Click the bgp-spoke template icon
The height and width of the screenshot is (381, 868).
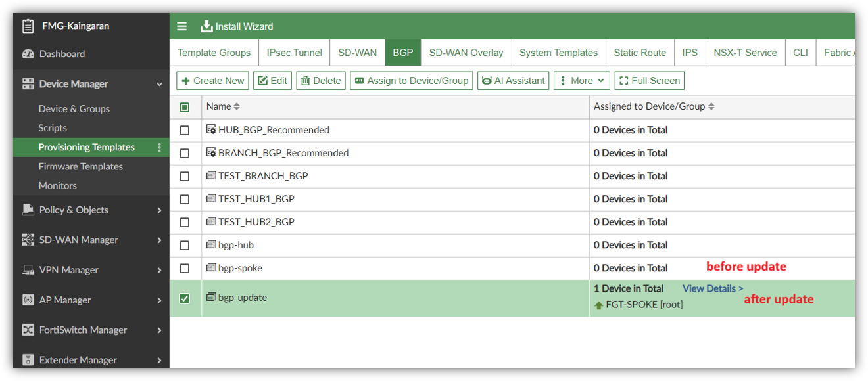(x=211, y=268)
